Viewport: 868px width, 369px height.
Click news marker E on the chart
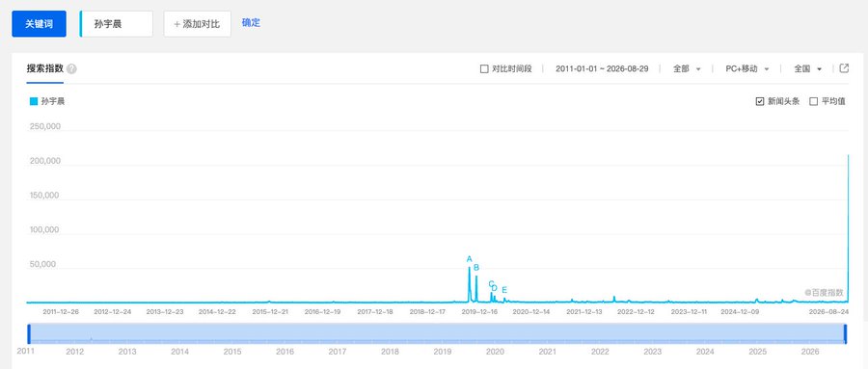point(504,290)
